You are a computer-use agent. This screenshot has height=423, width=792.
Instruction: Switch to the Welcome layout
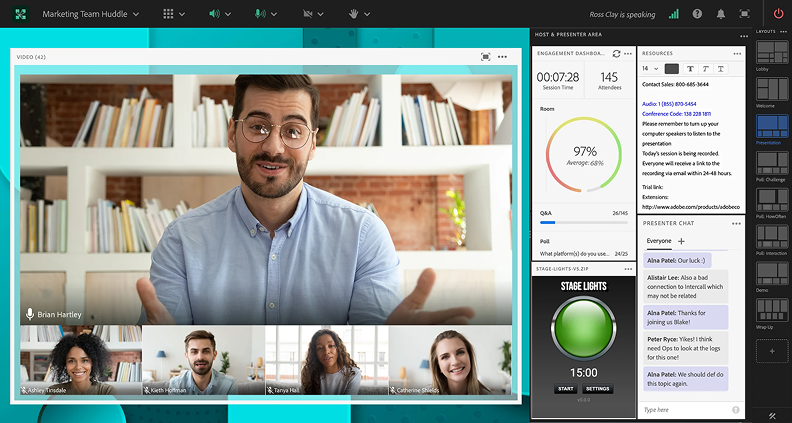[x=772, y=89]
